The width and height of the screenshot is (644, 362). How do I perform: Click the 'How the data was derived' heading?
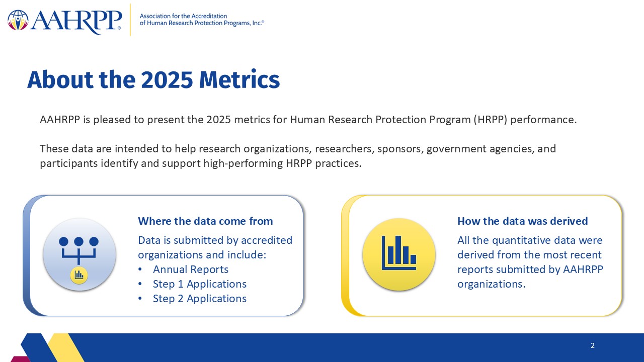[x=522, y=221]
